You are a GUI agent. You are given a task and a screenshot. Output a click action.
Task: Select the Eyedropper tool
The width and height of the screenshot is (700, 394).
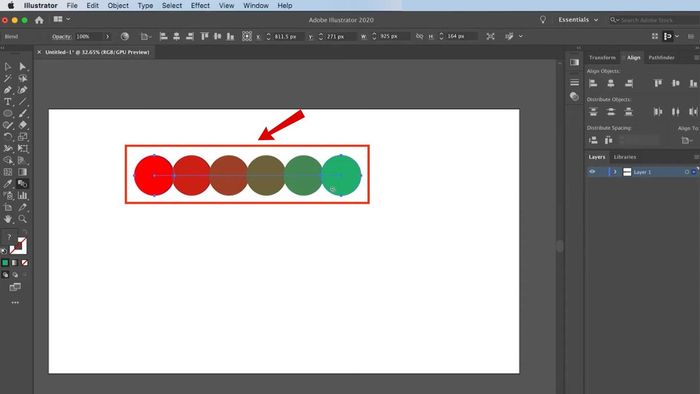8,183
